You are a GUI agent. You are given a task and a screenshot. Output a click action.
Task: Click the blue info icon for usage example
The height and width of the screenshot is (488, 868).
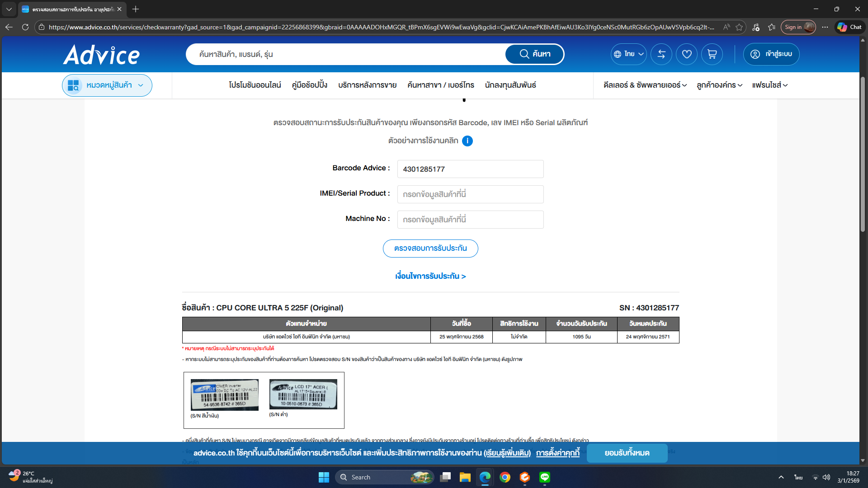[467, 141]
